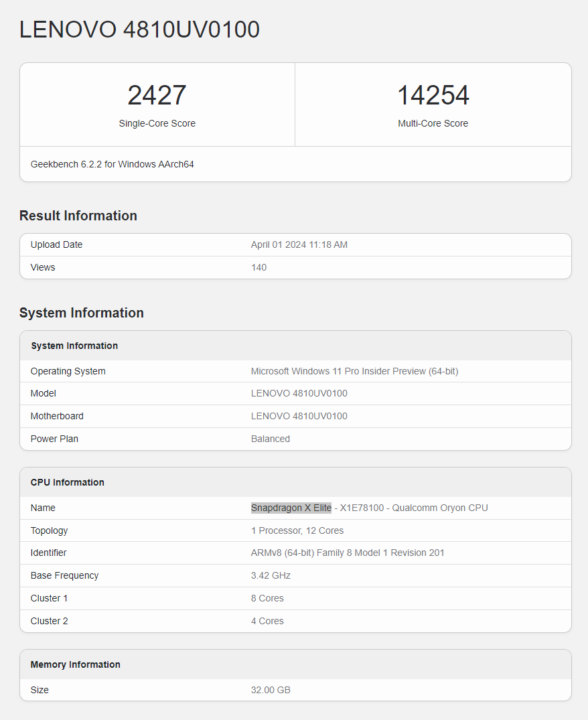
Task: Click the "Size" row label
Action: (40, 690)
